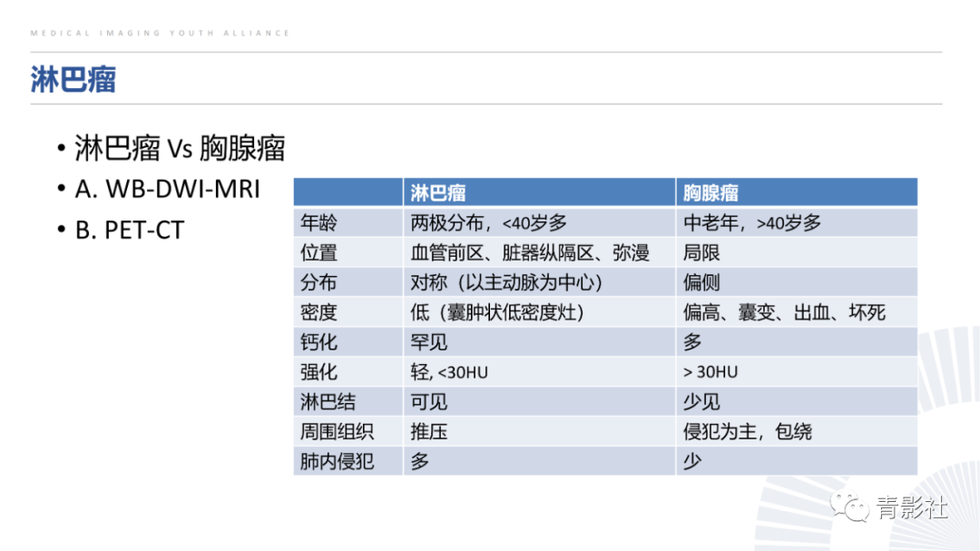Select cell 少 in 肺内侵犯 row
The height and width of the screenshot is (551, 980).
coord(797,461)
